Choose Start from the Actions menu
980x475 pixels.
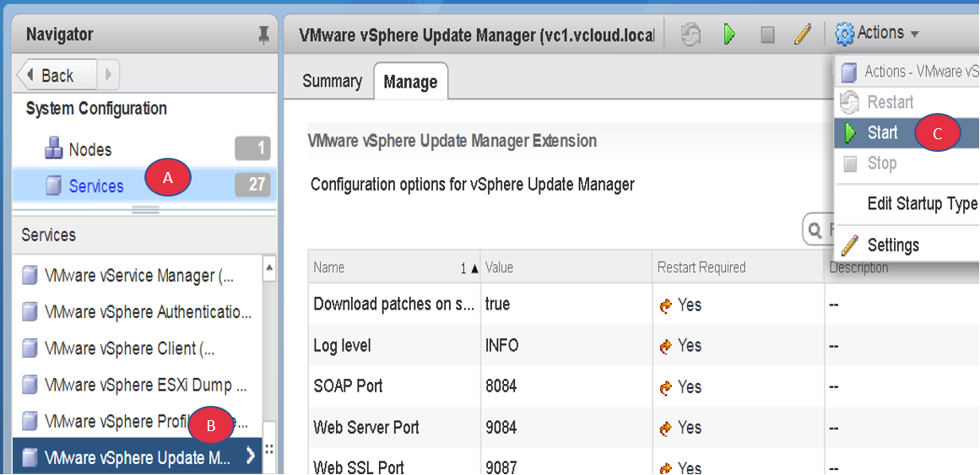click(x=907, y=132)
